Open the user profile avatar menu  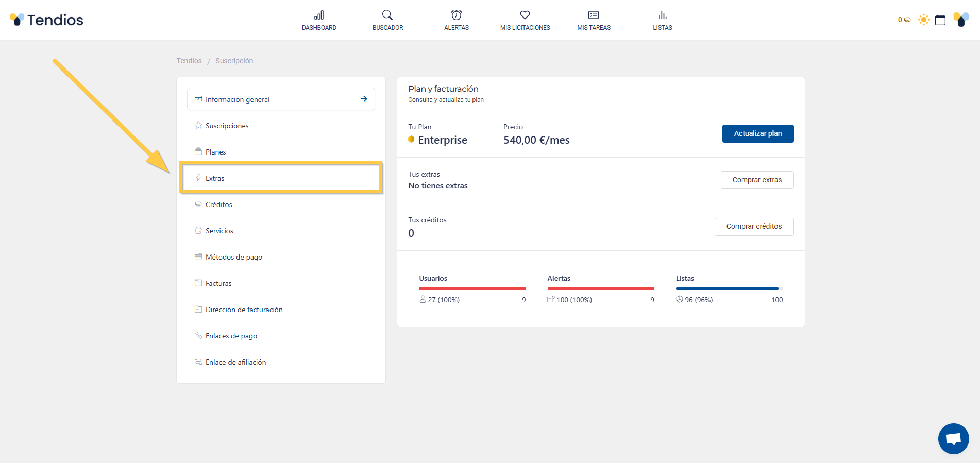(961, 20)
